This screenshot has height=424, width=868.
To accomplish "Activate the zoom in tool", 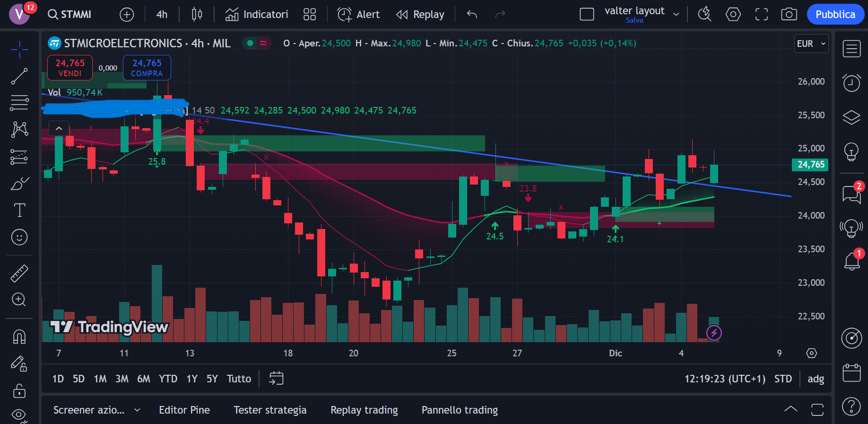I will [19, 300].
